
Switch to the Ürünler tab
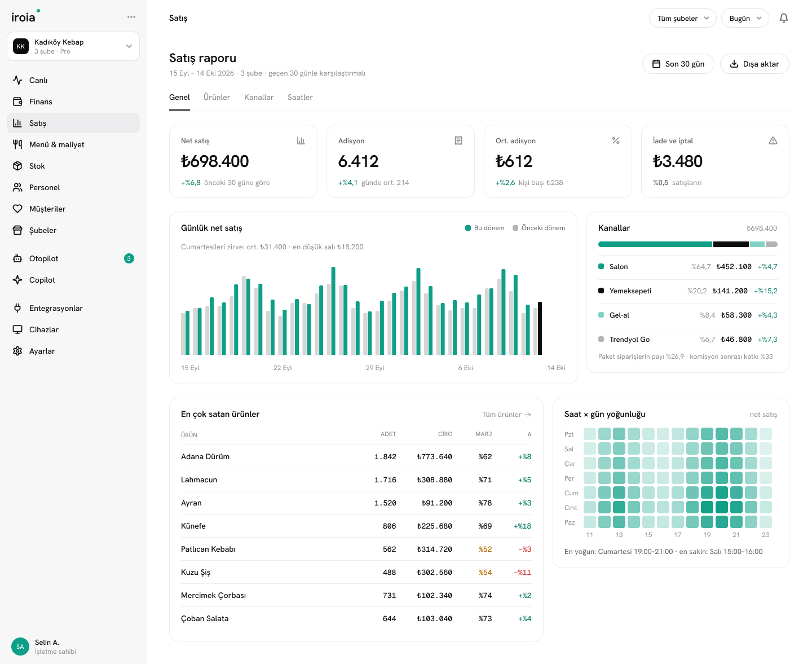(x=217, y=97)
